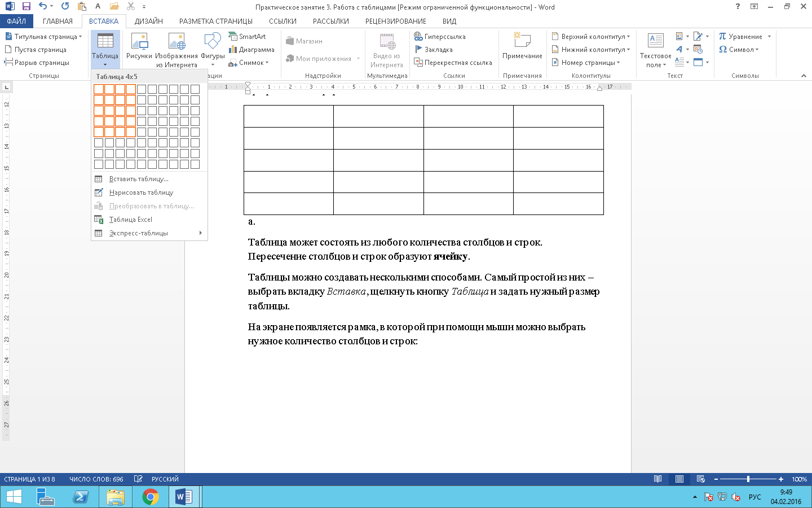Open PowerShell from the taskbar

pyautogui.click(x=81, y=497)
